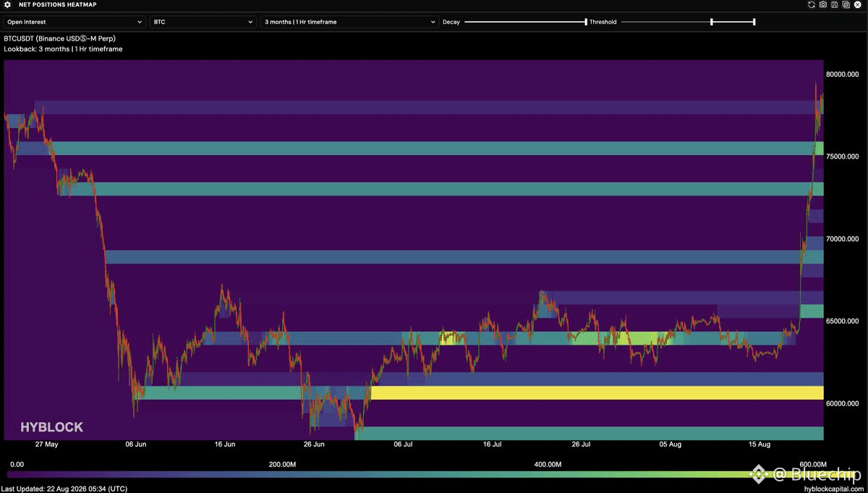Click the 26 Jul date label
The height and width of the screenshot is (493, 868).
(x=582, y=444)
